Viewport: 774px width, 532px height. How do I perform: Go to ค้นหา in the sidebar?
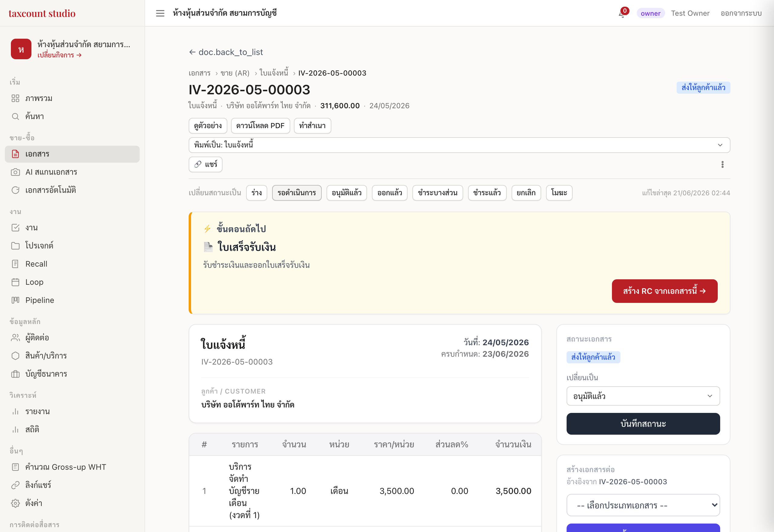(72, 116)
